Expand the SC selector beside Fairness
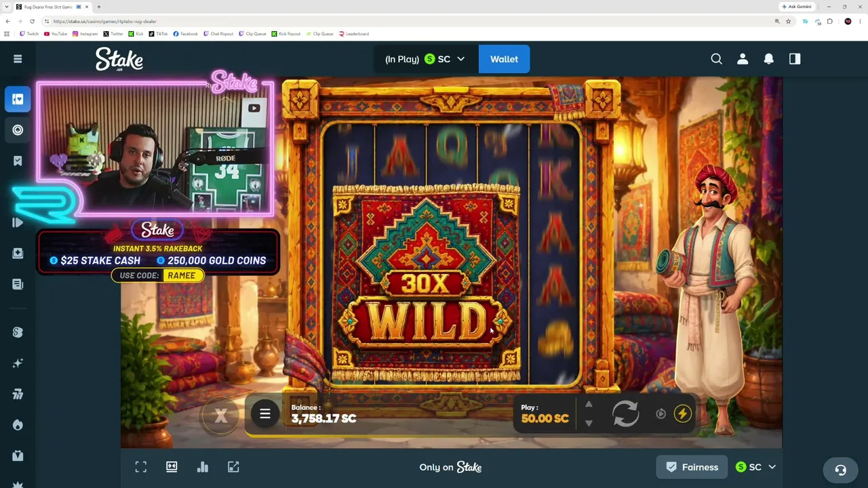The height and width of the screenshot is (488, 868). [x=755, y=467]
